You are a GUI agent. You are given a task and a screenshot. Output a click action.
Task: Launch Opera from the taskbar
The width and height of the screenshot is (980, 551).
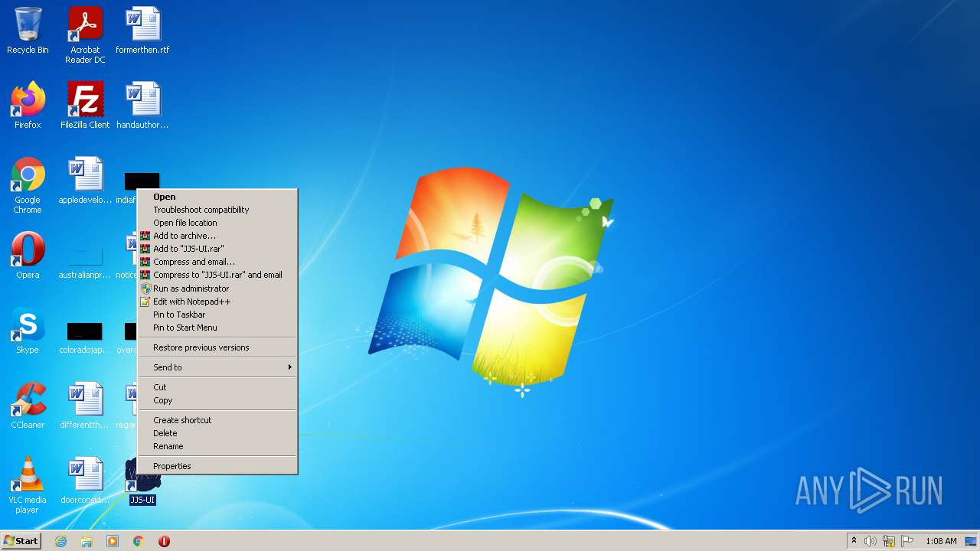[164, 541]
